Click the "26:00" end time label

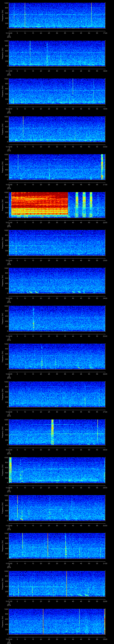[x=105, y=374]
